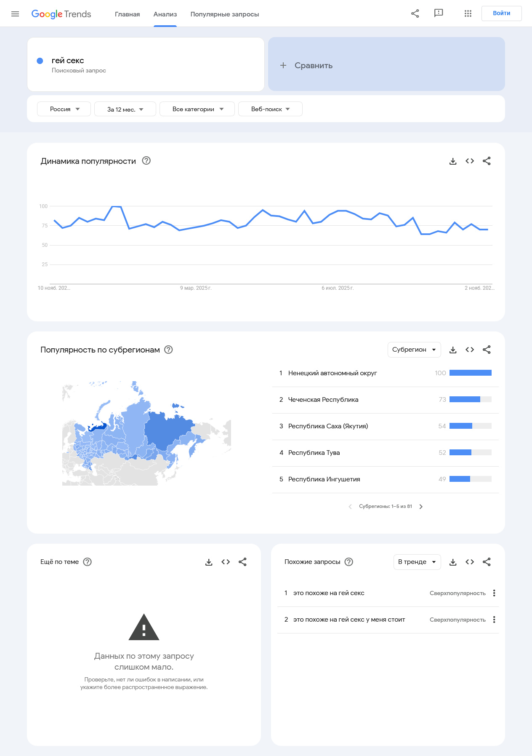This screenshot has height=756, width=532.
Task: Open the В тренде sorting dropdown
Action: [417, 562]
